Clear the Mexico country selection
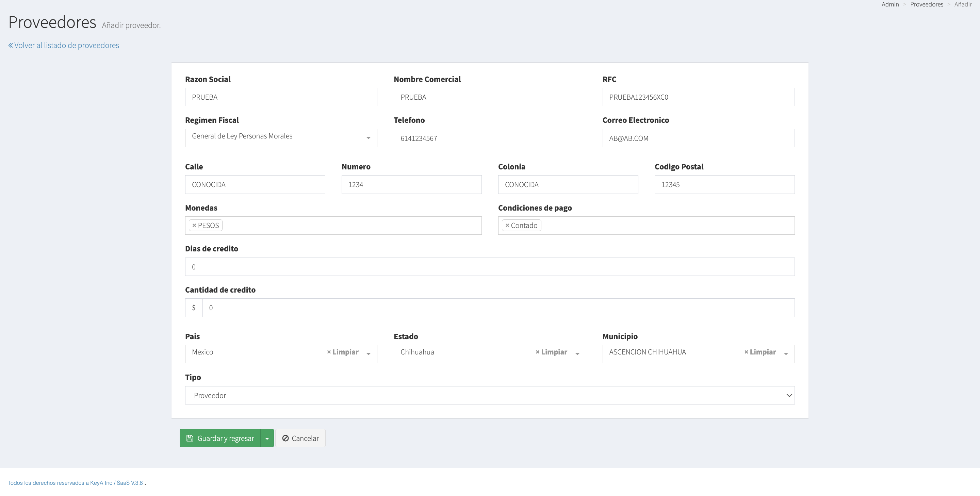 pyautogui.click(x=342, y=352)
